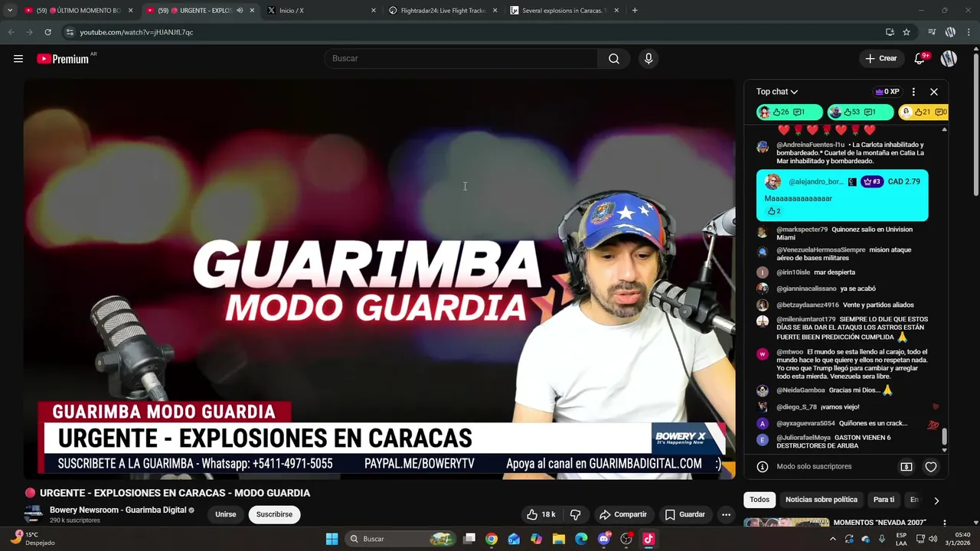Image resolution: width=980 pixels, height=551 pixels.
Task: Like alejandro_bor's CAD 2.79 Super Chat
Action: coord(773,211)
